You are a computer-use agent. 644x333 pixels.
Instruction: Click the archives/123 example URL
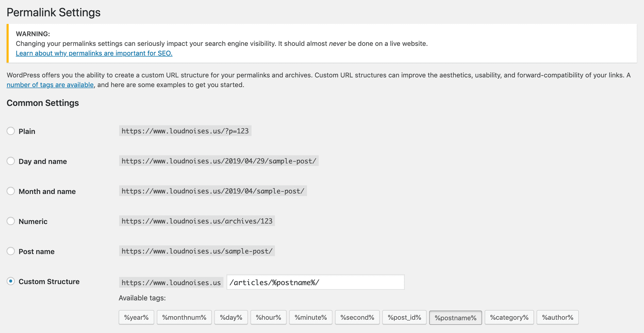point(197,221)
